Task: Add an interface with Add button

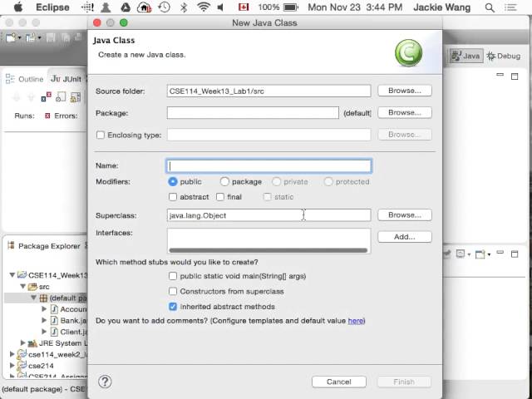Action: [x=405, y=237]
